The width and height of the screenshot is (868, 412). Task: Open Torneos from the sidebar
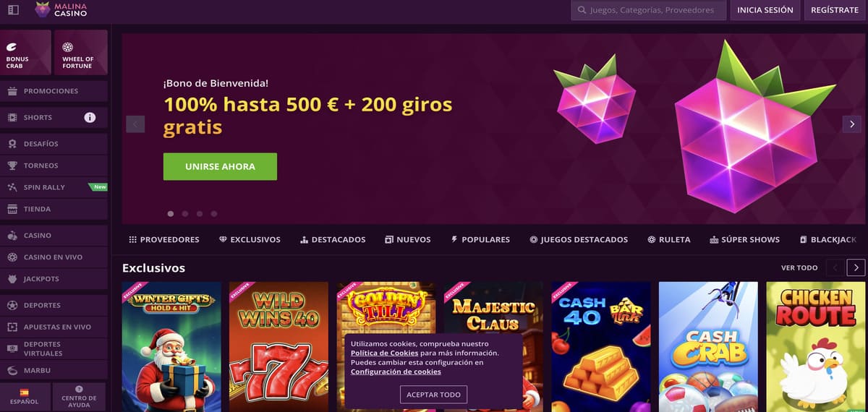pos(54,166)
